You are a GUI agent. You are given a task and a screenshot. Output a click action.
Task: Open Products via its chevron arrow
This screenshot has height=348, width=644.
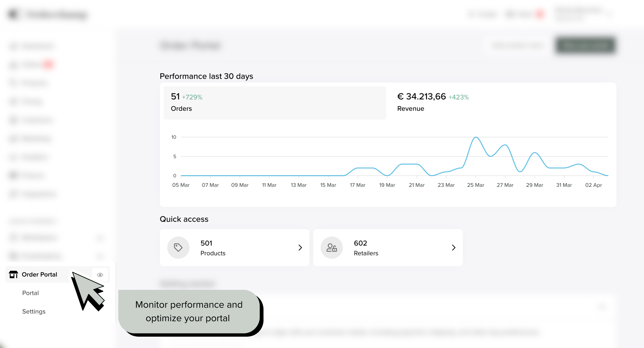click(300, 247)
